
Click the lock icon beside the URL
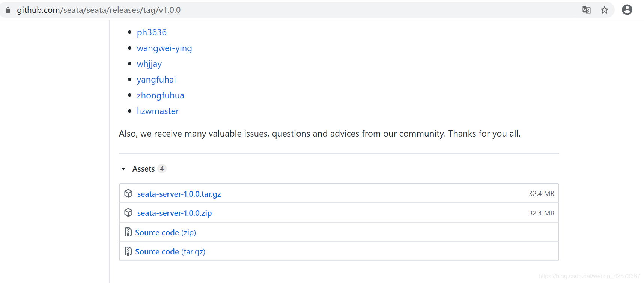pyautogui.click(x=8, y=10)
